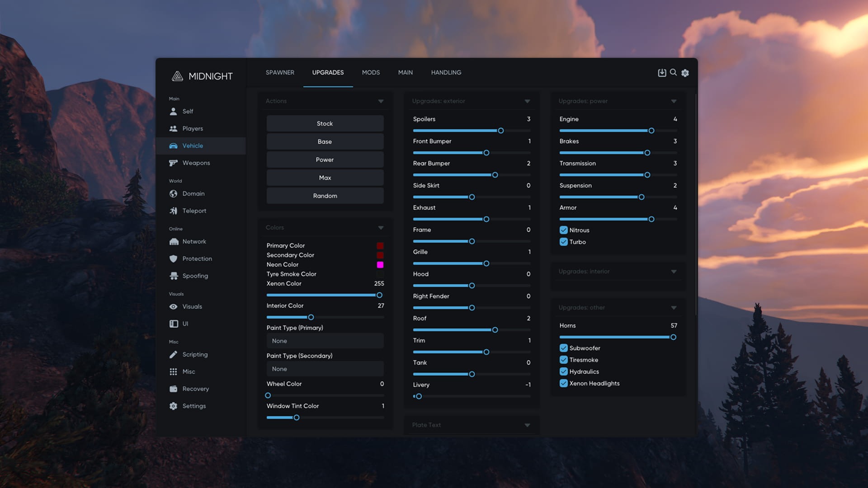Toggle the Tiresmoke checkbox
Screen dimensions: 868x488
pyautogui.click(x=563, y=360)
